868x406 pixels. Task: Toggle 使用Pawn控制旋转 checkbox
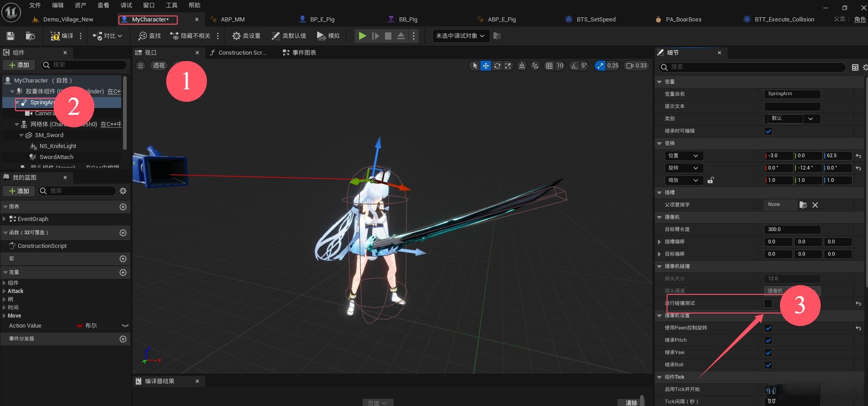click(x=768, y=328)
